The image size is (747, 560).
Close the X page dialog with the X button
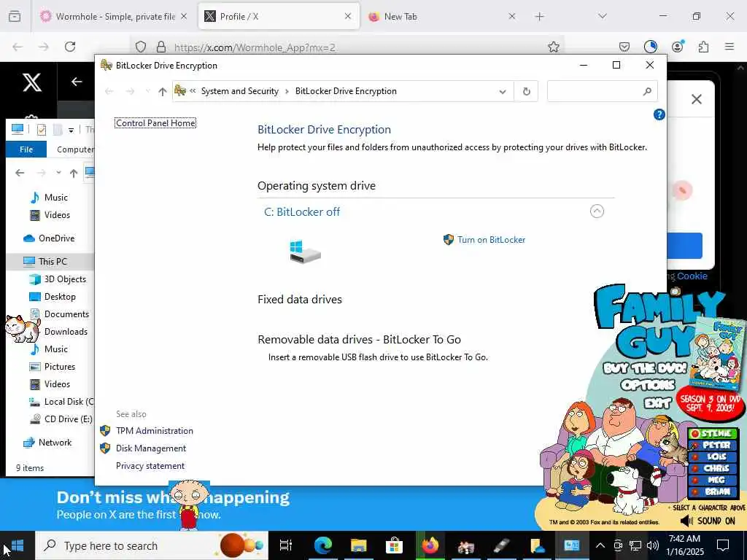(697, 99)
